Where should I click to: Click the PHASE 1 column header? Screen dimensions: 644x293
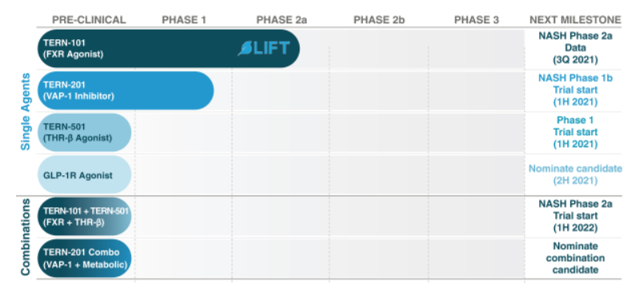[184, 20]
